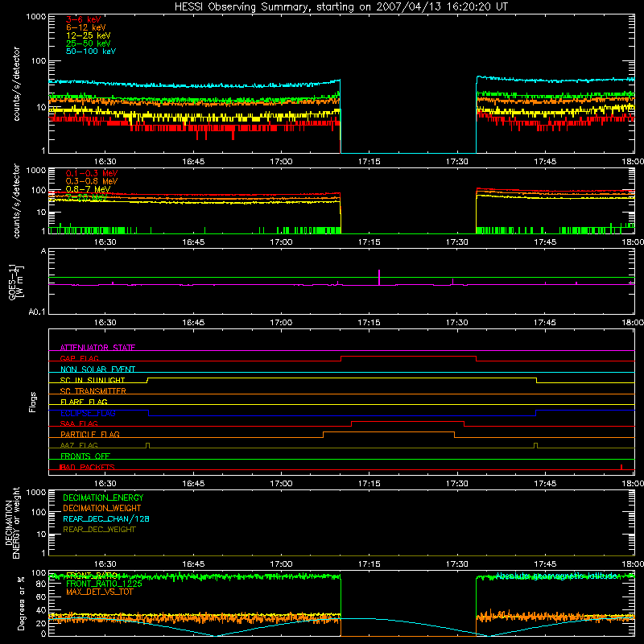Select the 25-50 keV legend label
This screenshot has width=644, height=644.
88,43
